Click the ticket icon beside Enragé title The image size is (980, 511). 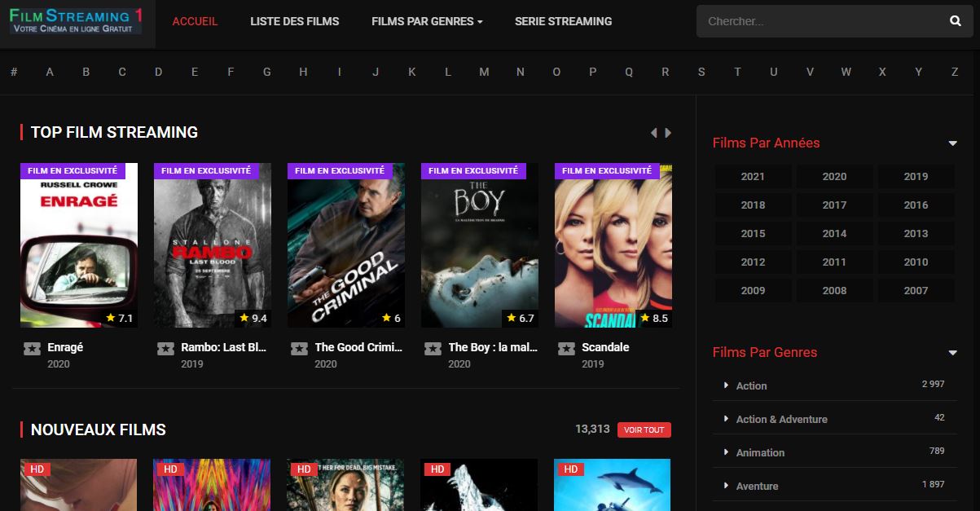coord(32,349)
